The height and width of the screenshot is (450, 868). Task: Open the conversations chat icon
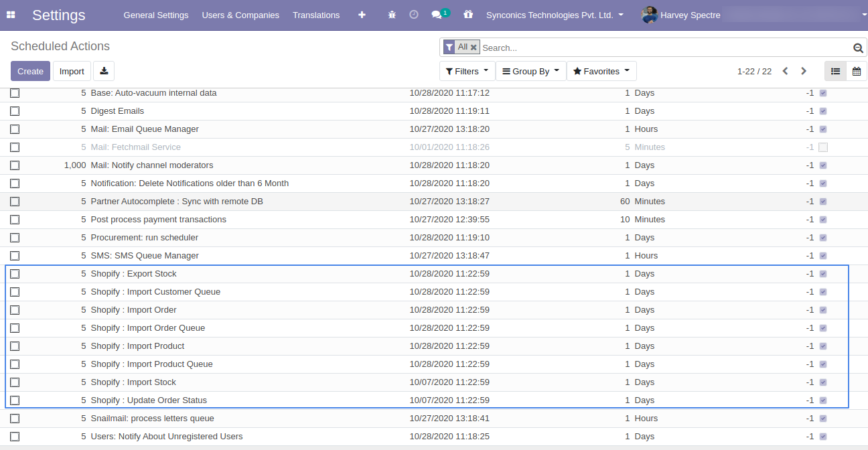pos(437,15)
